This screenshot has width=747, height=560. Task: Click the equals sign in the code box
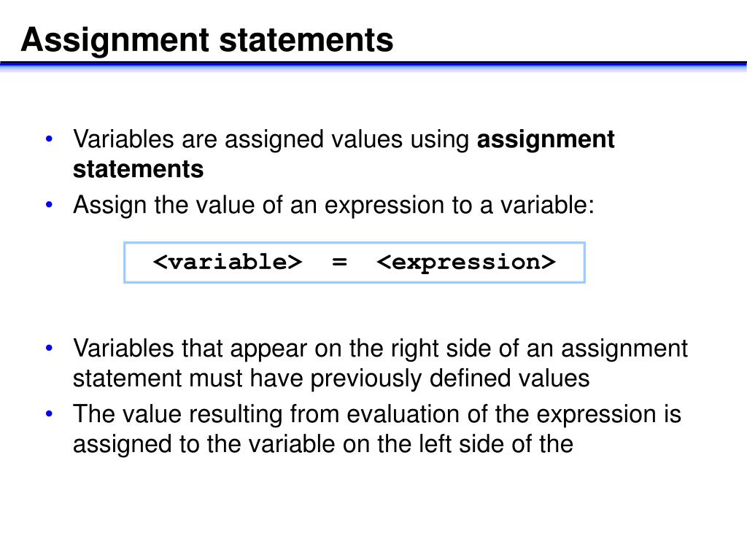click(339, 262)
